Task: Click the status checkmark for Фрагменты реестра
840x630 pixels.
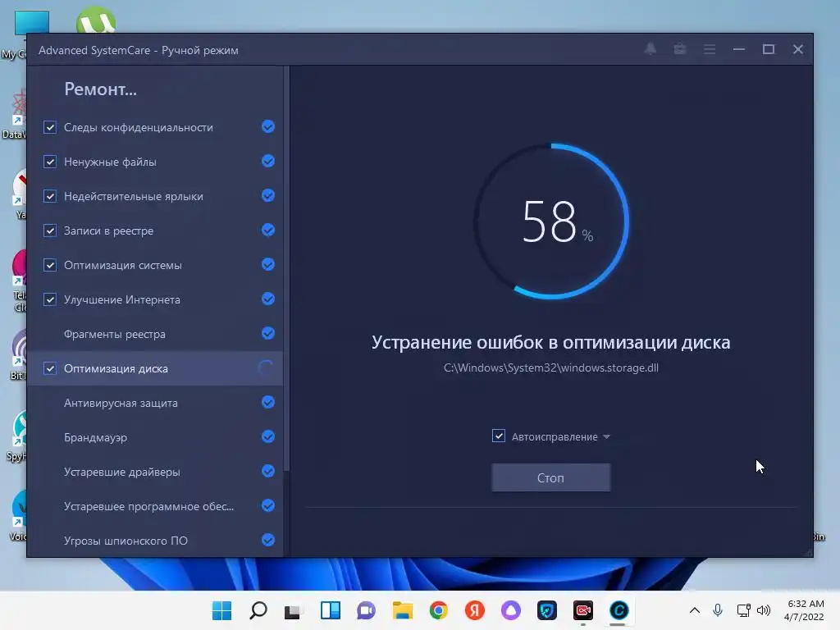Action: tap(268, 333)
